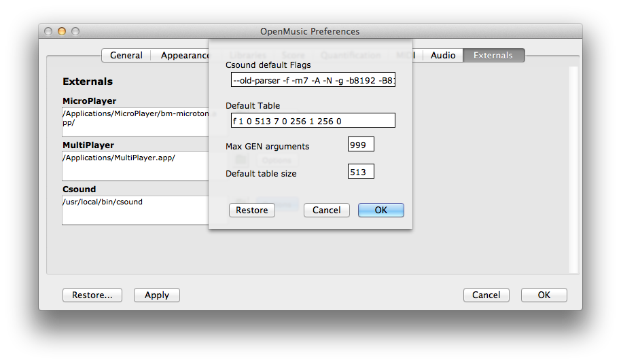Screen dimensions: 621x364
Task: Close the OpenMusic Preferences window
Action: coord(48,31)
